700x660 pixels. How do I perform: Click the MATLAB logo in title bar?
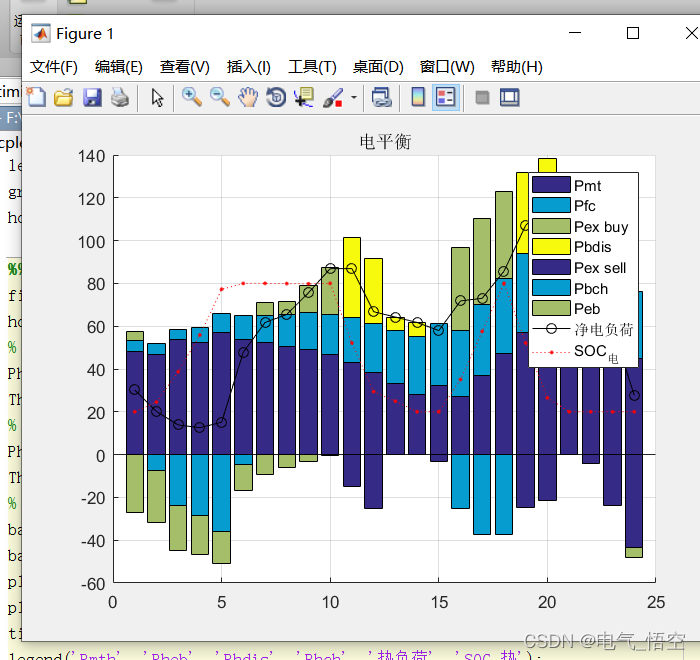41,33
